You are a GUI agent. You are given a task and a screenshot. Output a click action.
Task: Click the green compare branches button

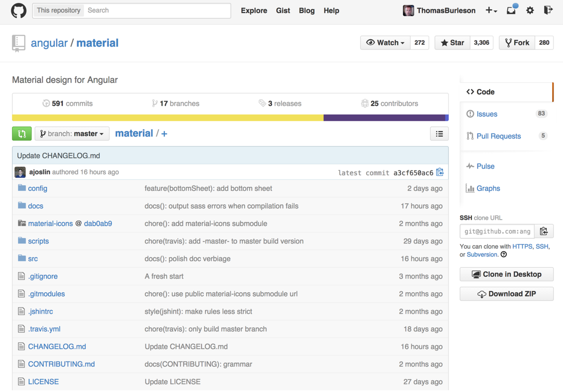[x=22, y=134]
